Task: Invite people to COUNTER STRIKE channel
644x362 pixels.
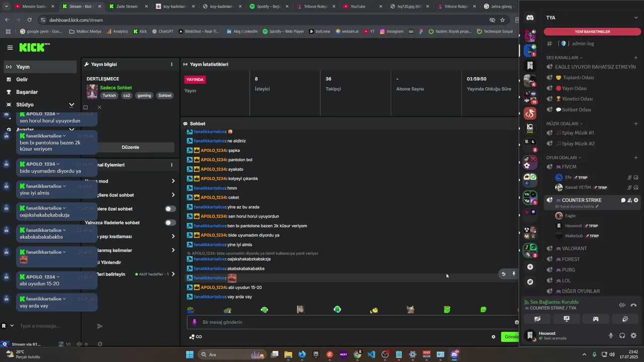Action: (x=629, y=200)
